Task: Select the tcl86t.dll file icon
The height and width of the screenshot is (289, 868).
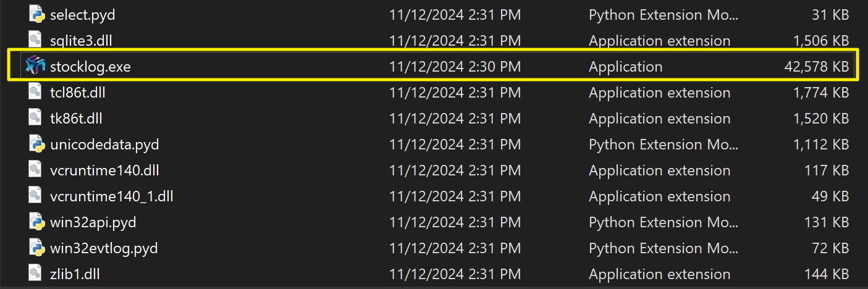Action: (36, 93)
